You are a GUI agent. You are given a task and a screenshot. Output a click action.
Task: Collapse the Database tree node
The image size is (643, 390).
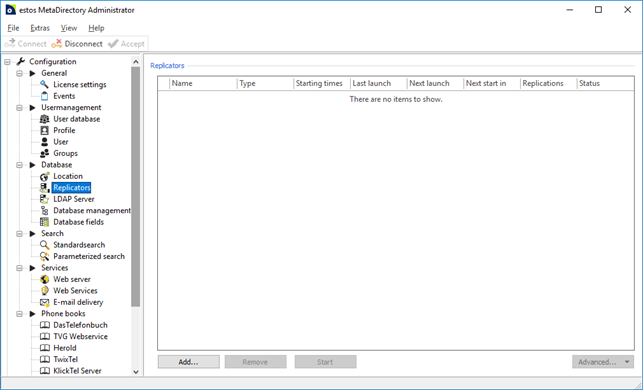pyautogui.click(x=19, y=165)
